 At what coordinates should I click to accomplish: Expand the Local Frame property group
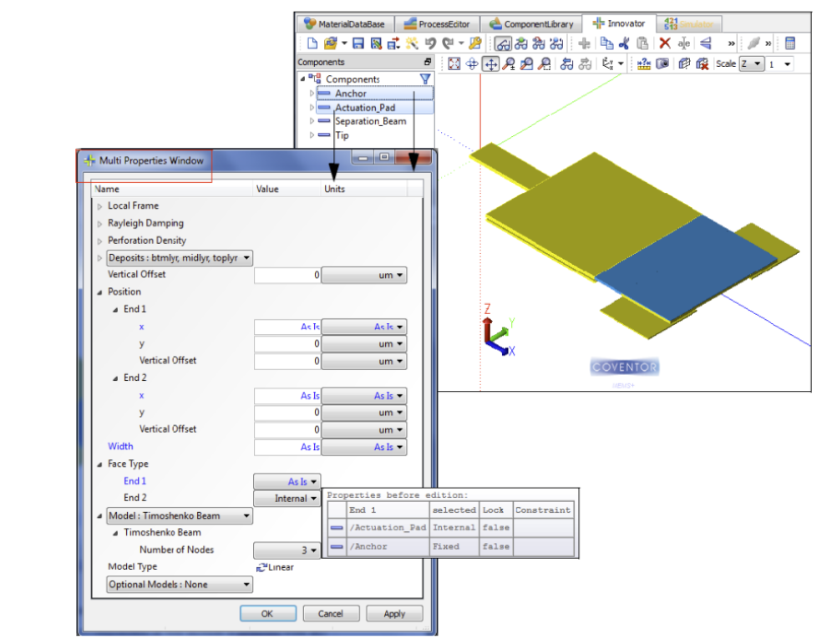click(x=99, y=206)
